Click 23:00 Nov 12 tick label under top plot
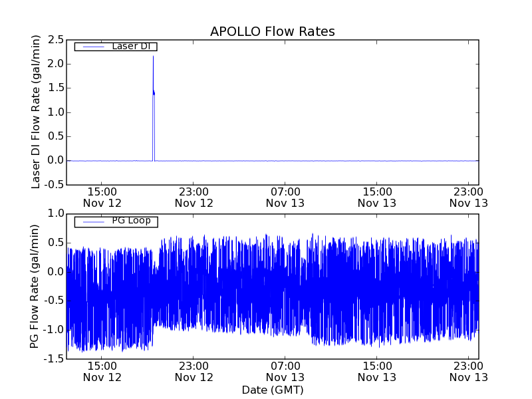Image resolution: width=532 pixels, height=399 pixels. [194, 197]
